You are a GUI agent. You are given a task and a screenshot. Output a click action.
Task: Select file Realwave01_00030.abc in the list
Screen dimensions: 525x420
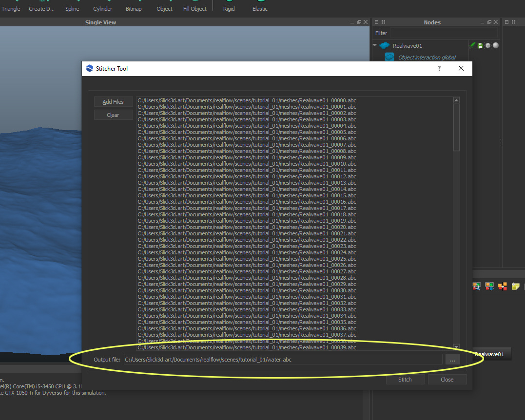pyautogui.click(x=247, y=290)
